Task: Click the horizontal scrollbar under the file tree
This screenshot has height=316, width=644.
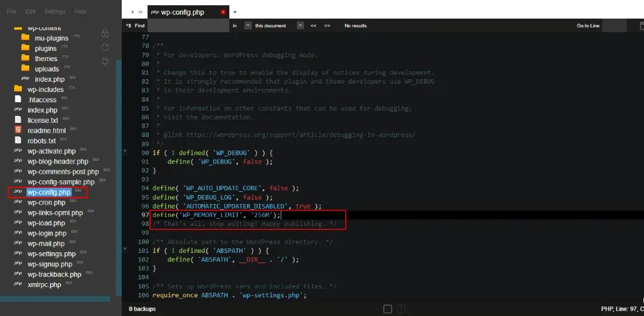Action: click(x=55, y=299)
